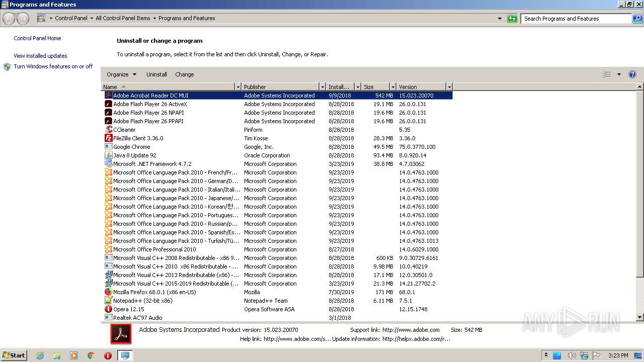Image resolution: width=644 pixels, height=362 pixels.
Task: Open the Installed On column filter dropdown
Action: [358, 87]
